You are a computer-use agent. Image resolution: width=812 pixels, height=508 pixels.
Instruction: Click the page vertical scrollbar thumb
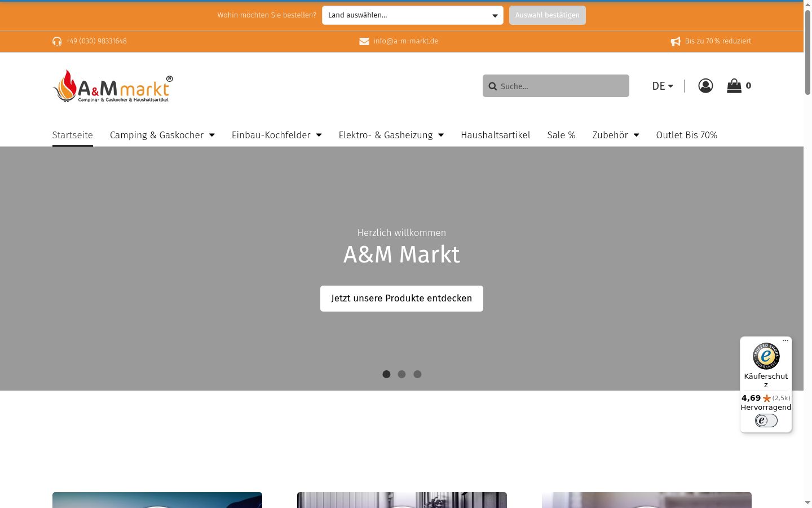click(807, 52)
